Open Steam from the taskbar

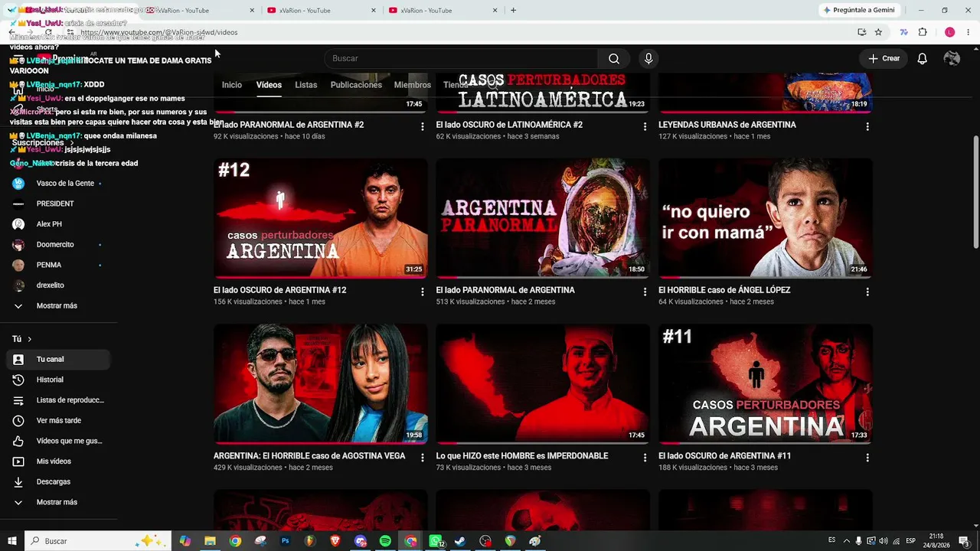(460, 541)
